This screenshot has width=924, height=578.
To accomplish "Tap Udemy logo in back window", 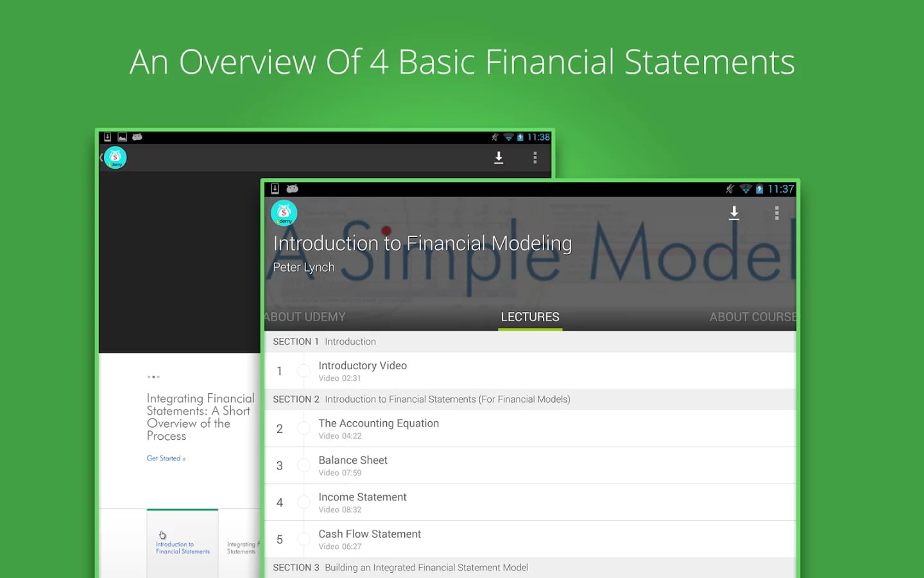I will 116,157.
